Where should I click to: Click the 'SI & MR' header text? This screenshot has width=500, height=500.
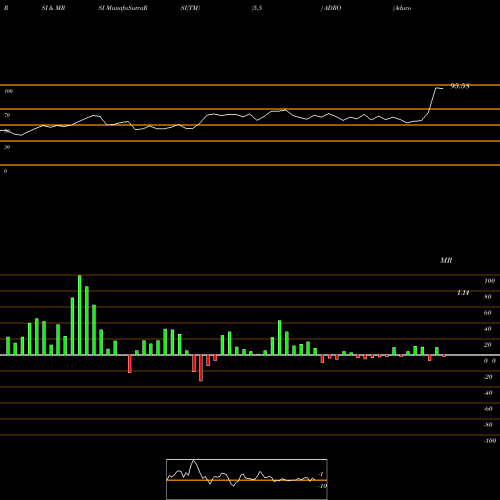(x=53, y=8)
